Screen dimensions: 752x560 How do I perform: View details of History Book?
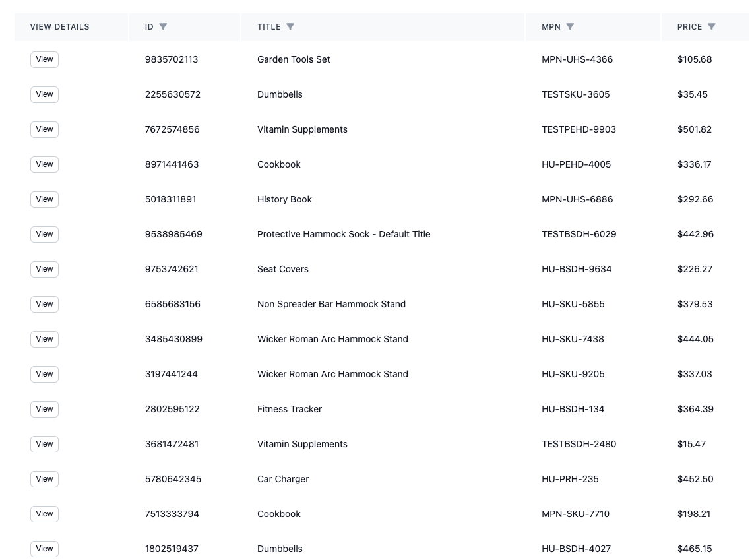pos(45,199)
